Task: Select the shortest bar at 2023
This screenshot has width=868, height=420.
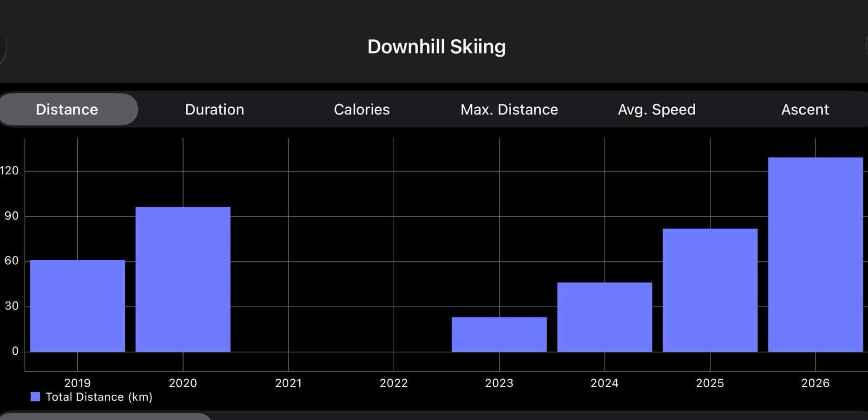Action: pyautogui.click(x=499, y=334)
